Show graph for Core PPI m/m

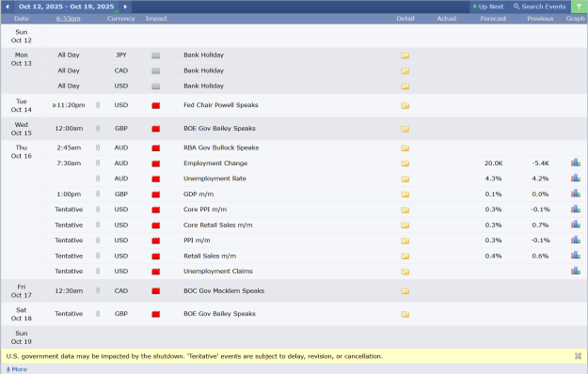point(576,209)
